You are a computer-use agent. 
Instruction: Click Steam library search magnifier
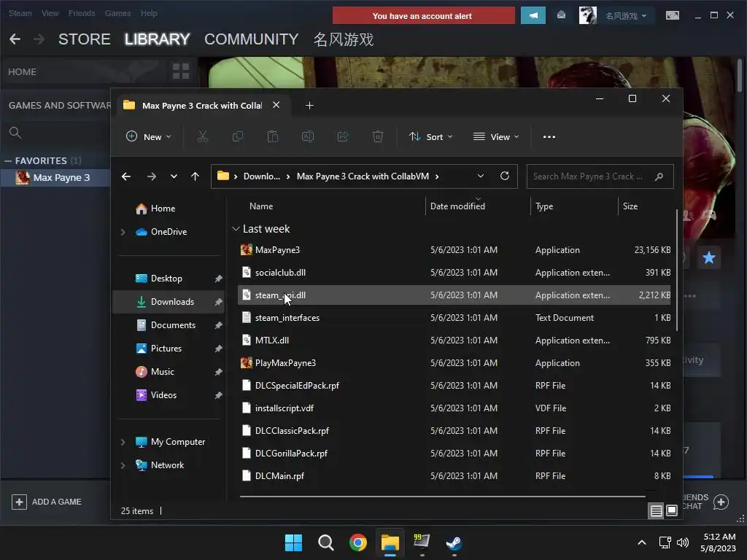point(15,133)
